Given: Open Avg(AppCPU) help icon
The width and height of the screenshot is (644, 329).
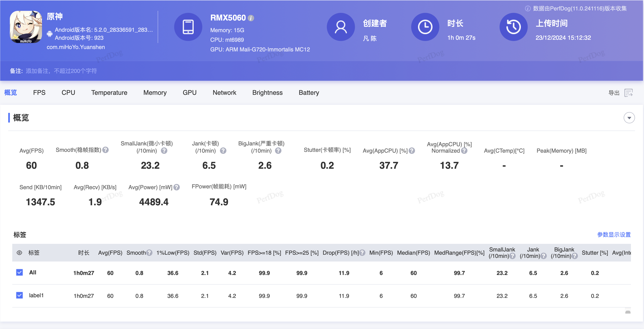Looking at the screenshot, I should [412, 151].
